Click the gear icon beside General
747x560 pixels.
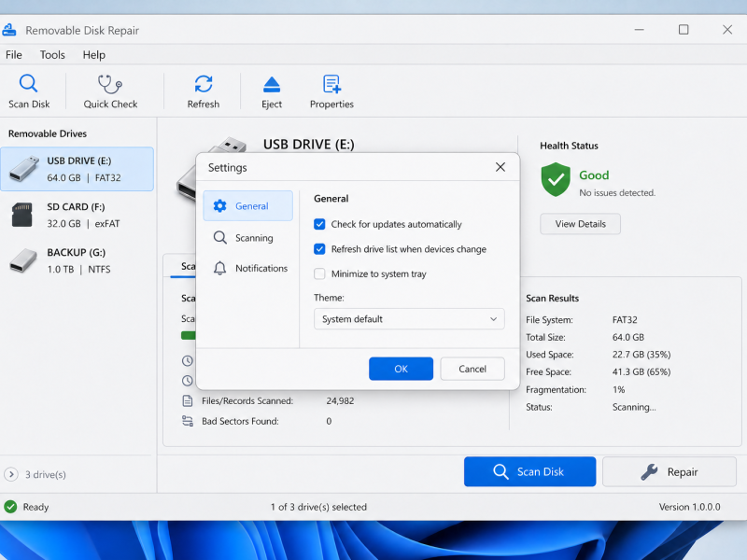pos(219,205)
